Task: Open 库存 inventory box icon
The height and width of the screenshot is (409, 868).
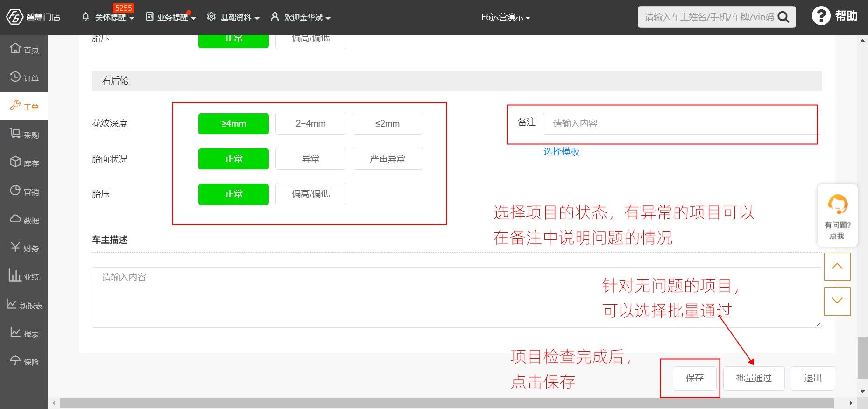Action: (15, 162)
